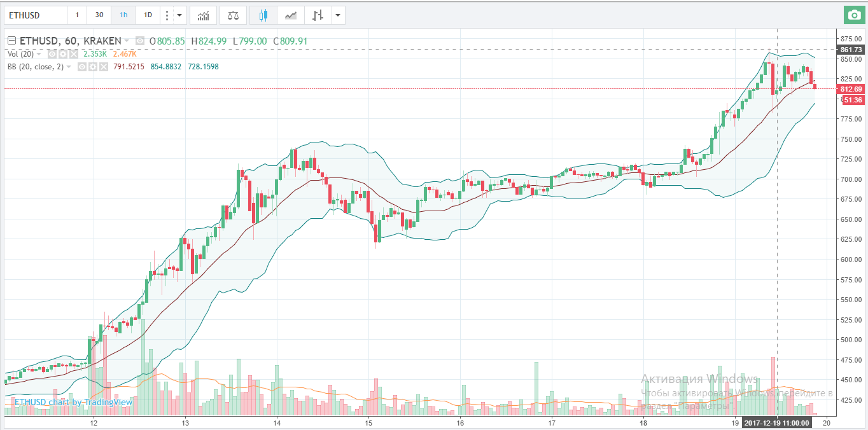Image resolution: width=868 pixels, height=430 pixels.
Task: Open the chart style dropdown arrow
Action: 338,15
